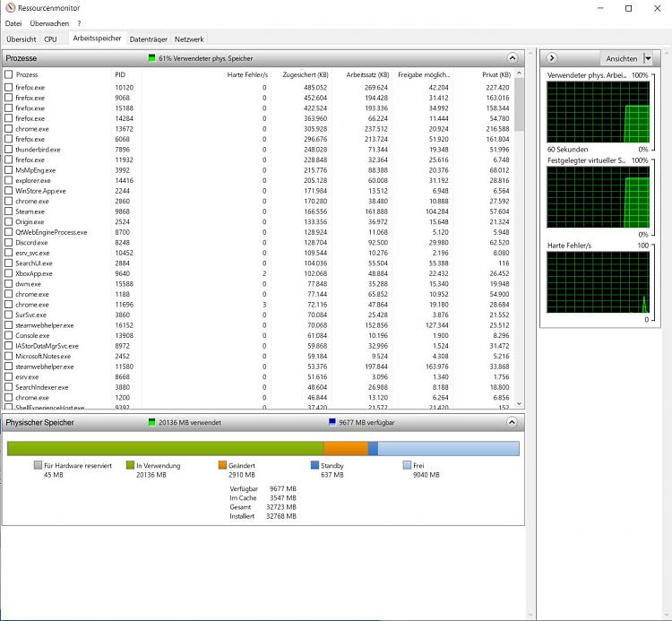This screenshot has width=672, height=621.
Task: Open the Überwachen menu
Action: 48,23
